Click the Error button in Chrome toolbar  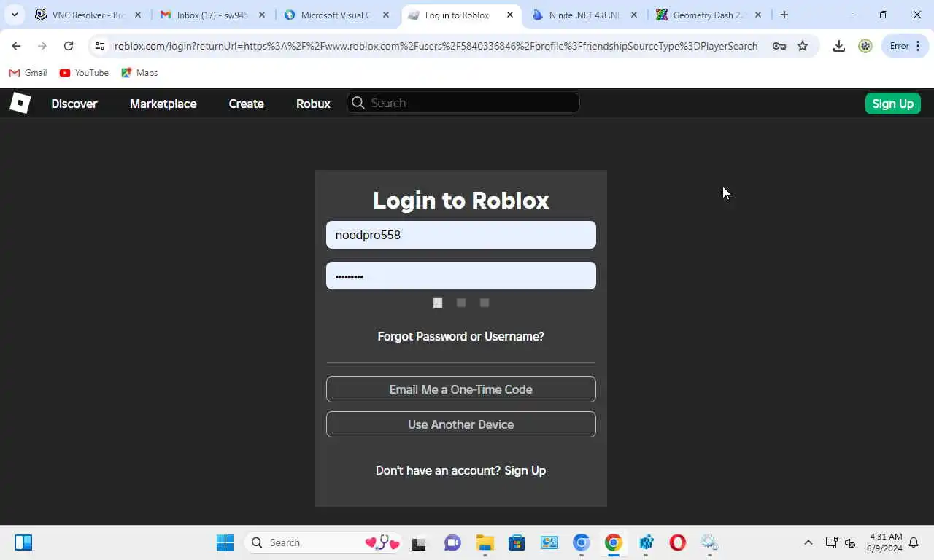905,46
